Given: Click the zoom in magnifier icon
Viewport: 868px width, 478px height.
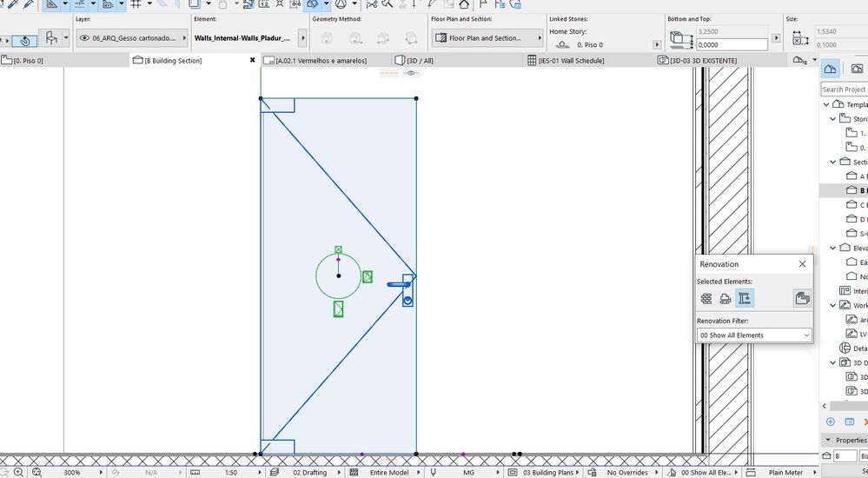Looking at the screenshot, I should tap(19, 473).
